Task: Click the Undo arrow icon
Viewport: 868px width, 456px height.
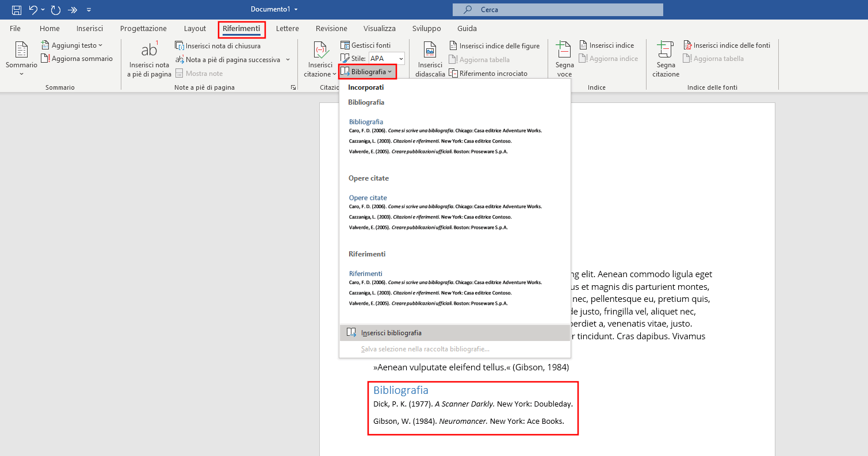Action: click(x=33, y=10)
